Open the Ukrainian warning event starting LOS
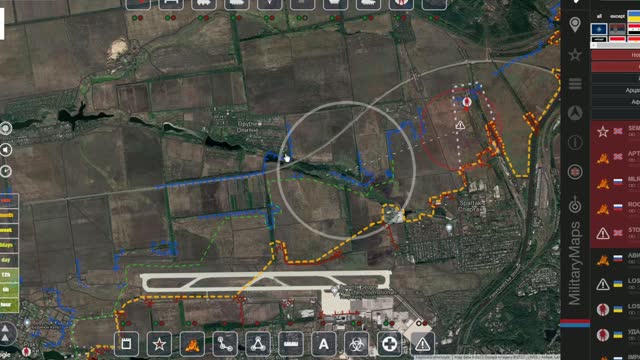The height and width of the screenshot is (360, 640). point(616,284)
